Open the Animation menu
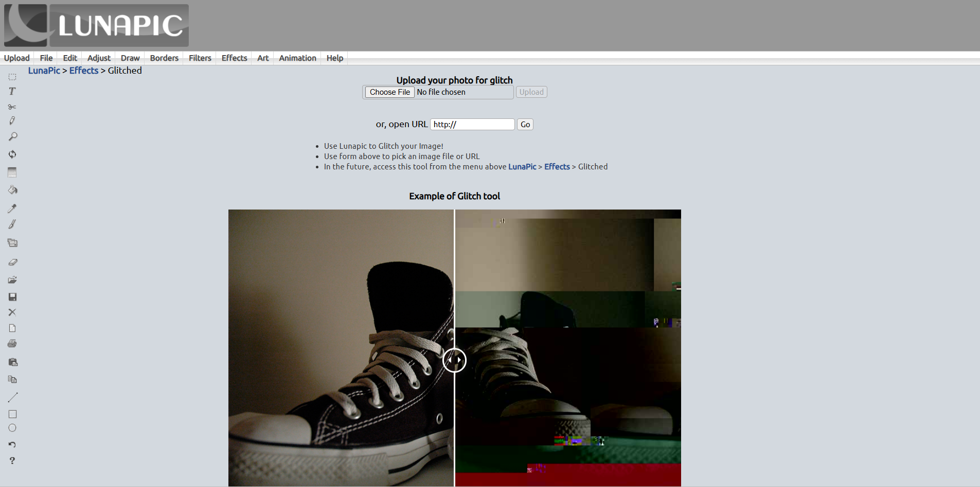980x487 pixels. [x=297, y=58]
